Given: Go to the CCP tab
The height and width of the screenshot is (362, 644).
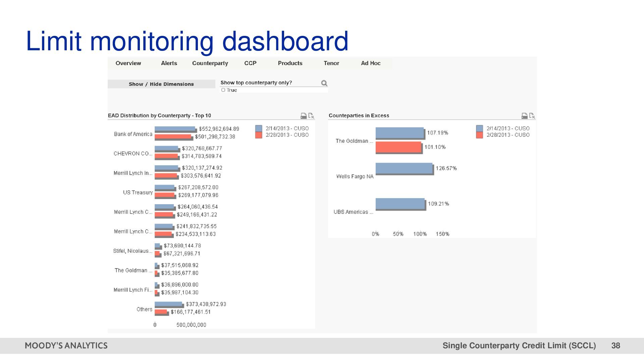Looking at the screenshot, I should coord(250,63).
